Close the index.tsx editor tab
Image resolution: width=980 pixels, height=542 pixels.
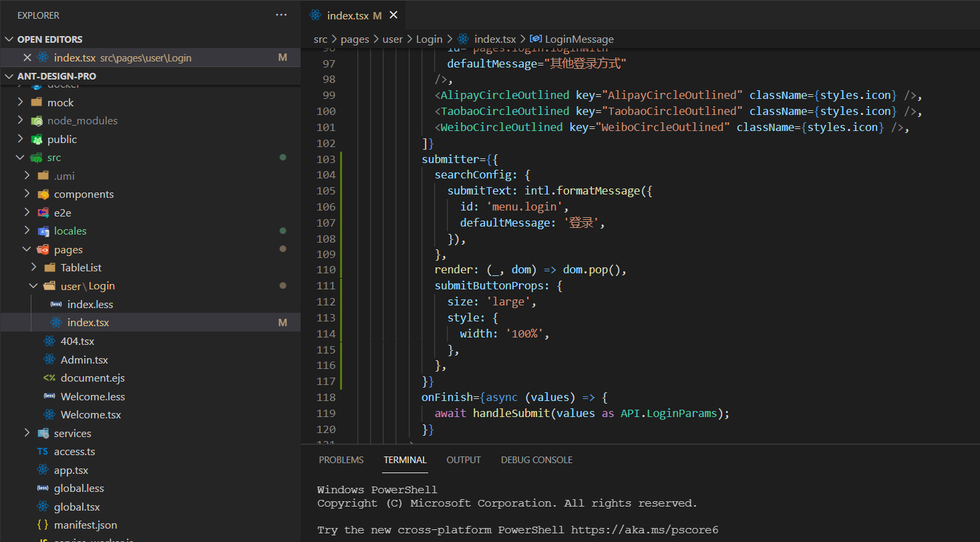[x=393, y=15]
